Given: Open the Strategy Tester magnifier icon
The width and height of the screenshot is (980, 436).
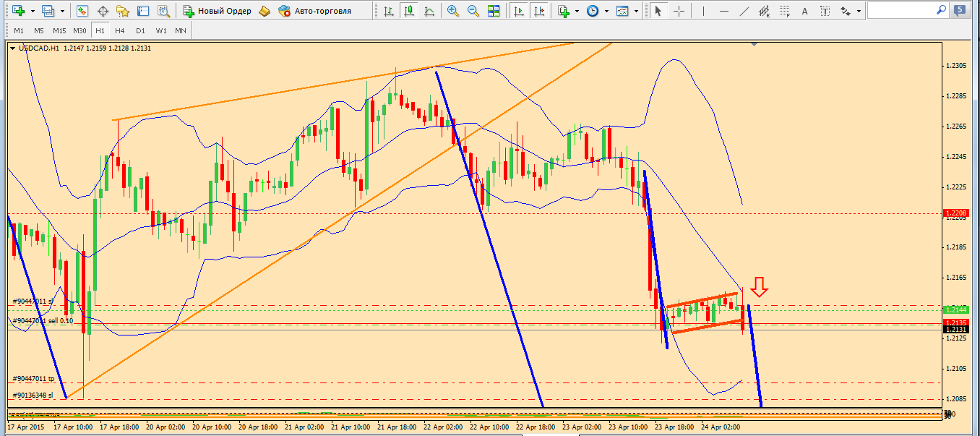Looking at the screenshot, I should (x=164, y=11).
